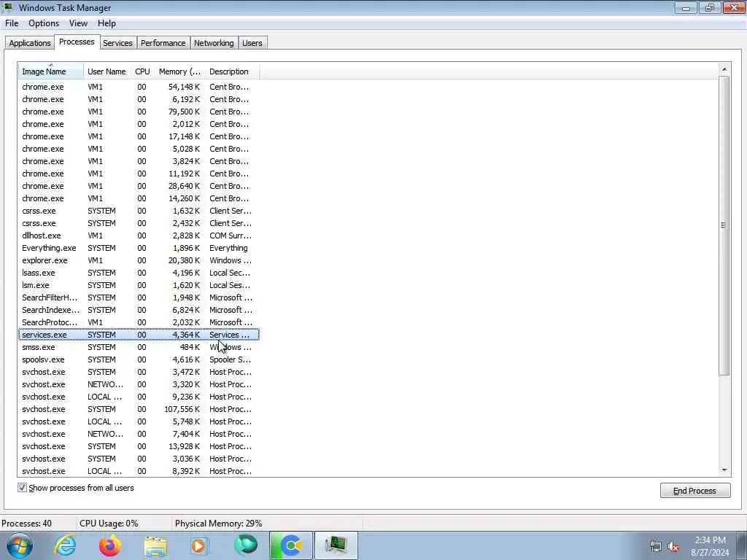Switch to Cent Browser taskbar icon

click(291, 545)
